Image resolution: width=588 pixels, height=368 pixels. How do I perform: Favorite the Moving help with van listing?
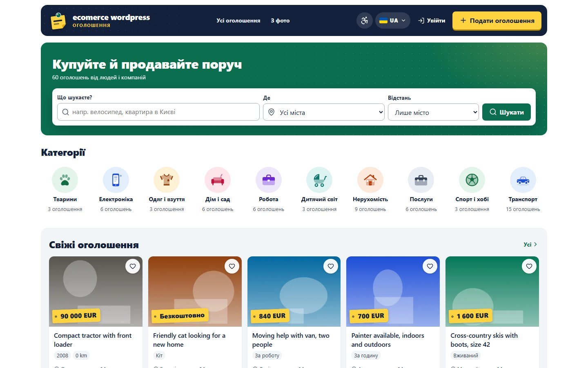click(331, 266)
